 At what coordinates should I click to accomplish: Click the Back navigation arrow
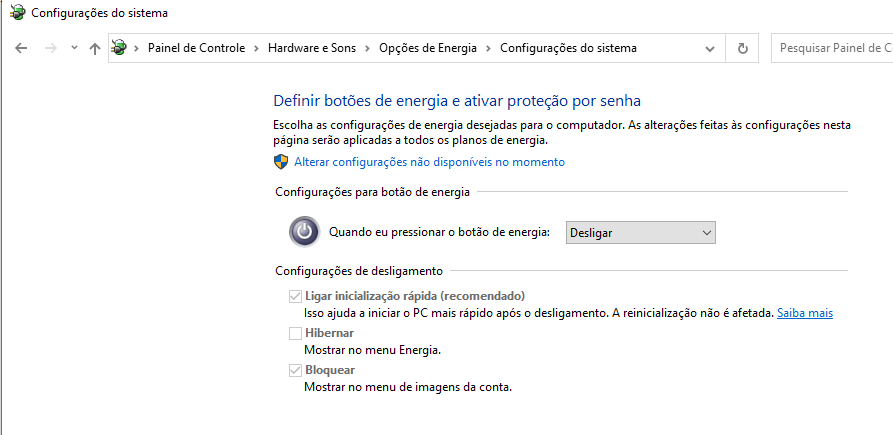click(21, 48)
